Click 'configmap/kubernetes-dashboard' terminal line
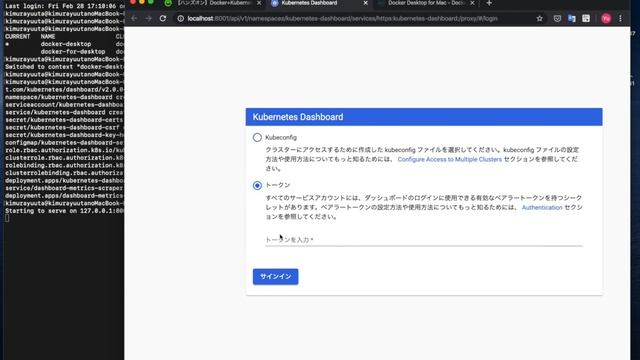 (x=64, y=143)
